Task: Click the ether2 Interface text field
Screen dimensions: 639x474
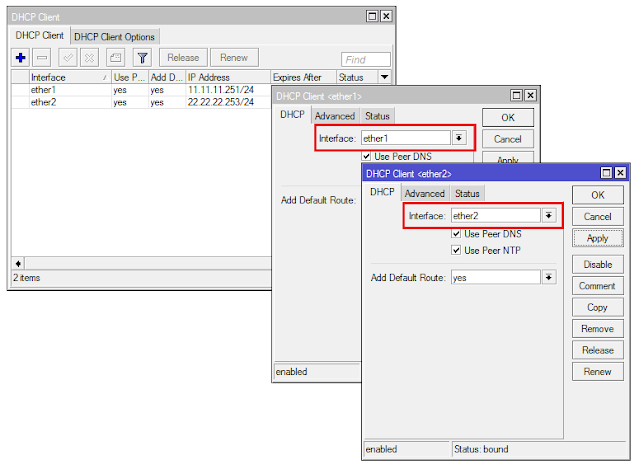Action: (x=496, y=216)
